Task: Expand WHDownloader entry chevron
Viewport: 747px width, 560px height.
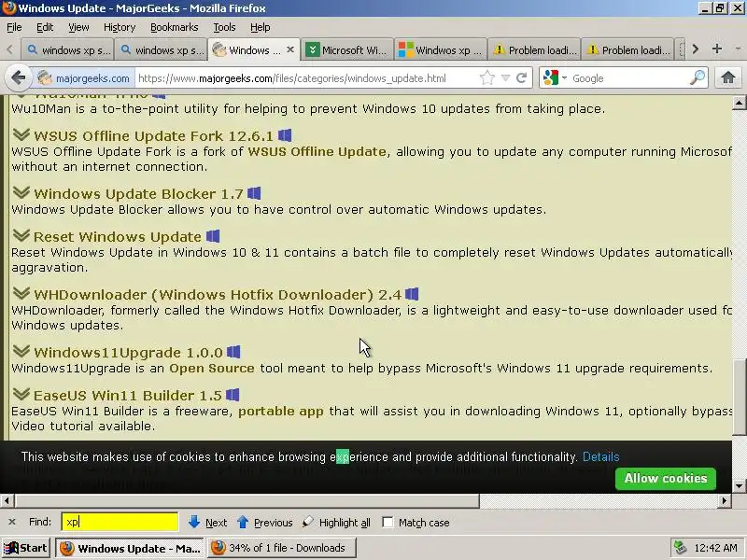Action: [21, 294]
